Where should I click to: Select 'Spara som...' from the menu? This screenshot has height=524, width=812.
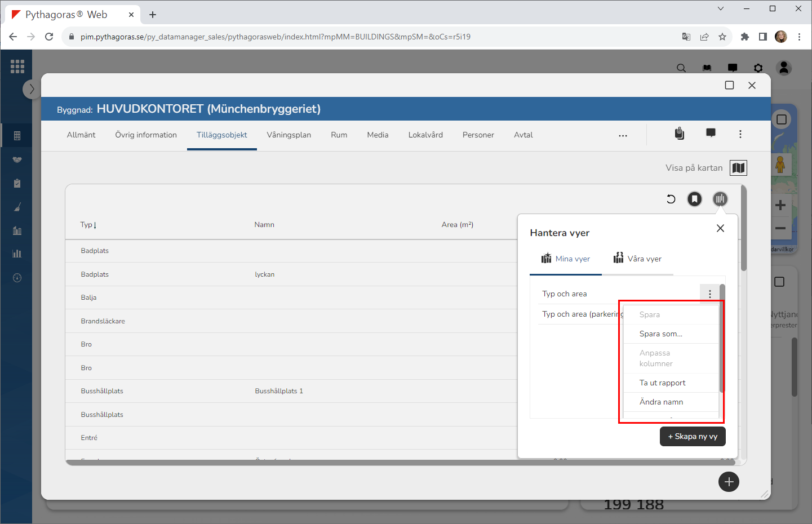660,334
